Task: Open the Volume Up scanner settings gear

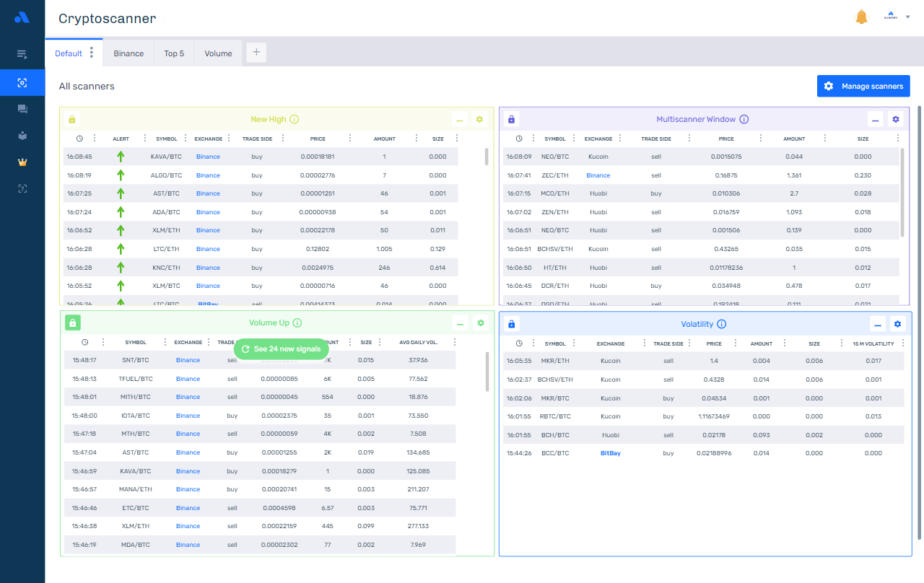Action: [481, 323]
